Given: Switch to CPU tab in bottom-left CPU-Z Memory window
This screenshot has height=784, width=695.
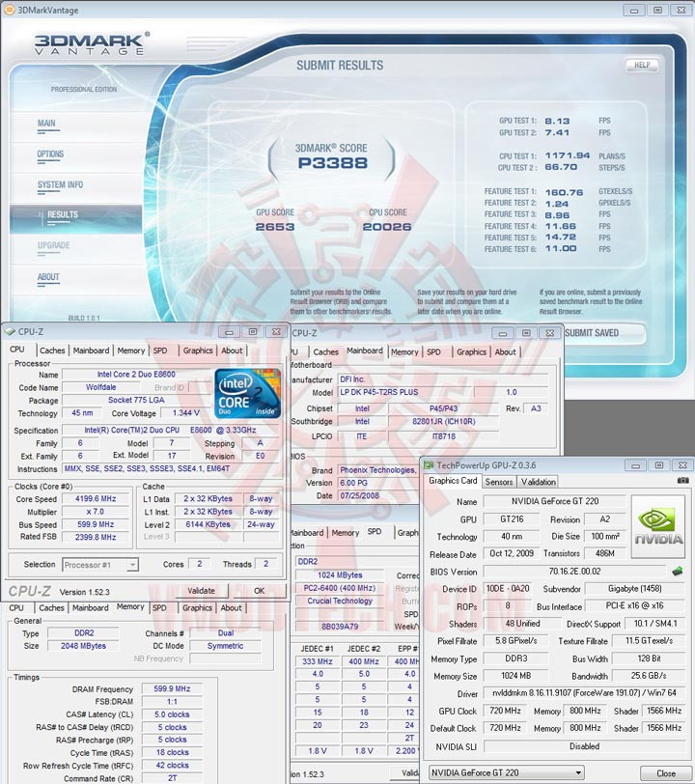Looking at the screenshot, I should point(16,608).
